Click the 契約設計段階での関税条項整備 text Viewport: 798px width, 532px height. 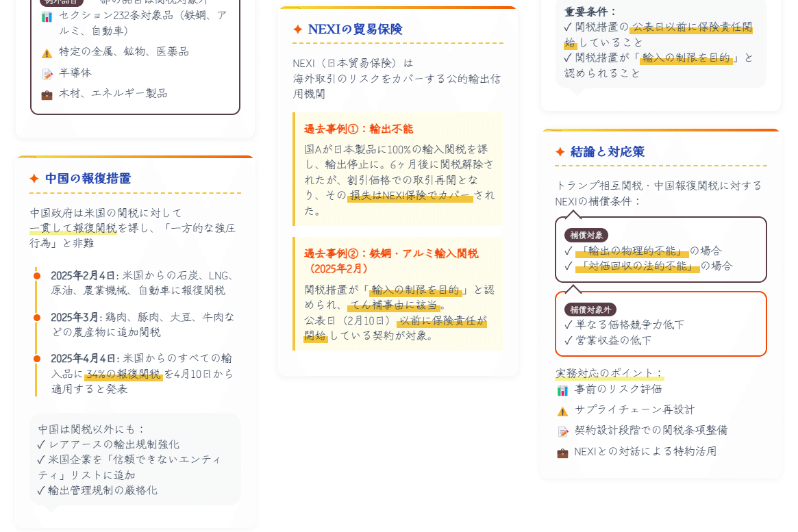coord(651,430)
